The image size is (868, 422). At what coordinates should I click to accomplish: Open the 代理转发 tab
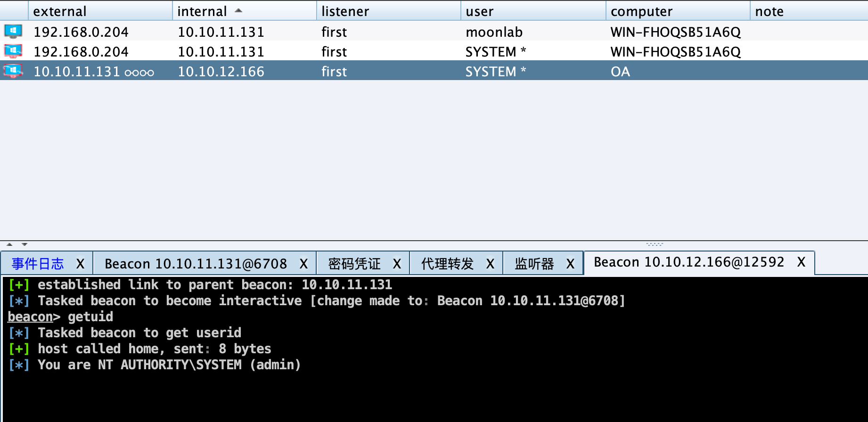(x=447, y=264)
